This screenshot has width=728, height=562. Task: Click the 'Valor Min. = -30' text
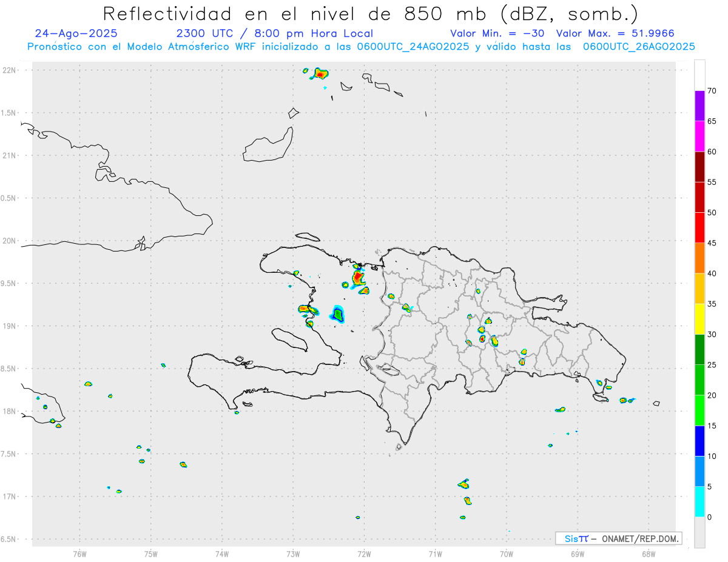click(498, 33)
